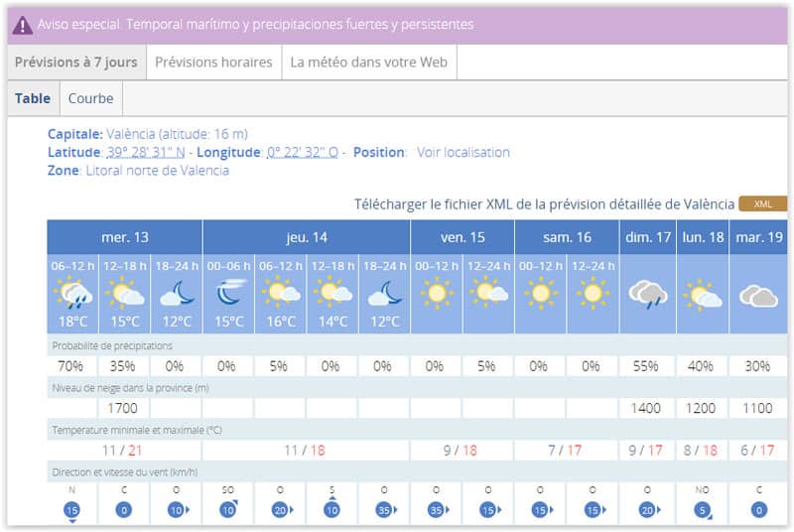Click the 35 km/h wind icon for jeu. 14 18–24 h

pyautogui.click(x=383, y=510)
